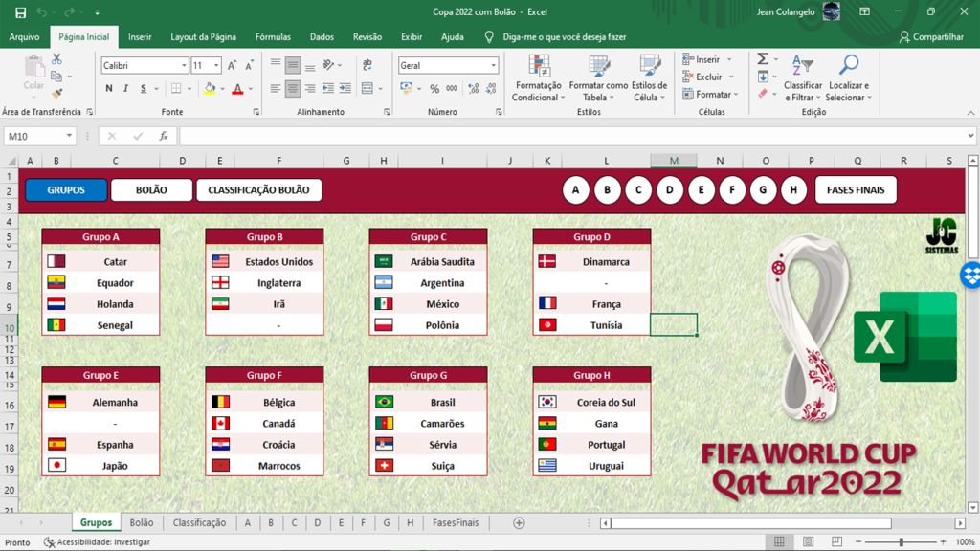Open Localizar e Selecionar magnifier icon
The width and height of the screenshot is (980, 551).
(849, 64)
